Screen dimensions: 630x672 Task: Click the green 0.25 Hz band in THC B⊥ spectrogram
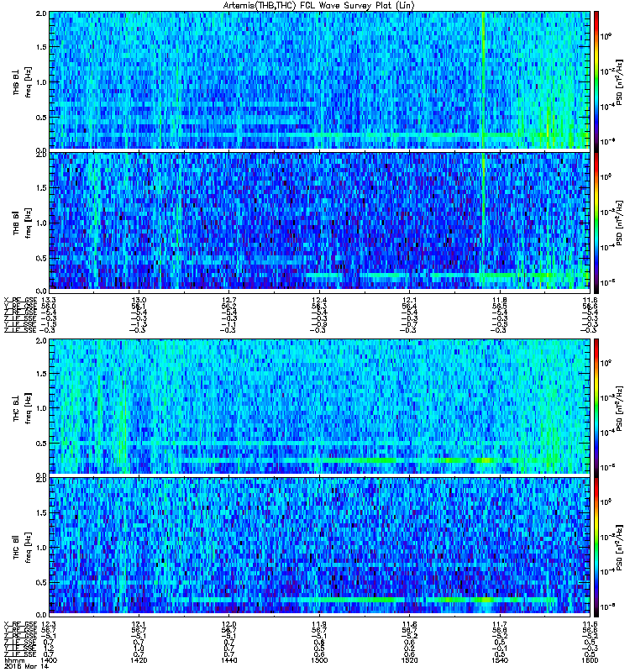360,459
